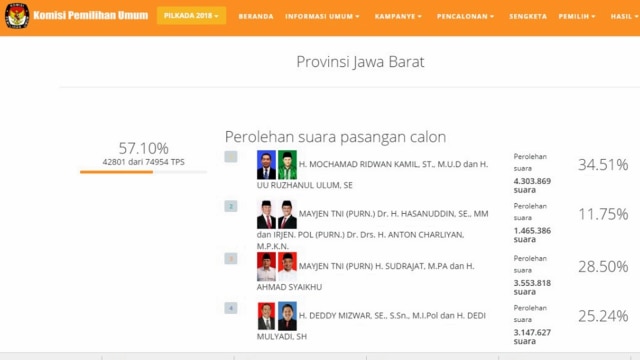Select the 4.303.869 suara value
This screenshot has height=360, width=640.
[x=532, y=185]
